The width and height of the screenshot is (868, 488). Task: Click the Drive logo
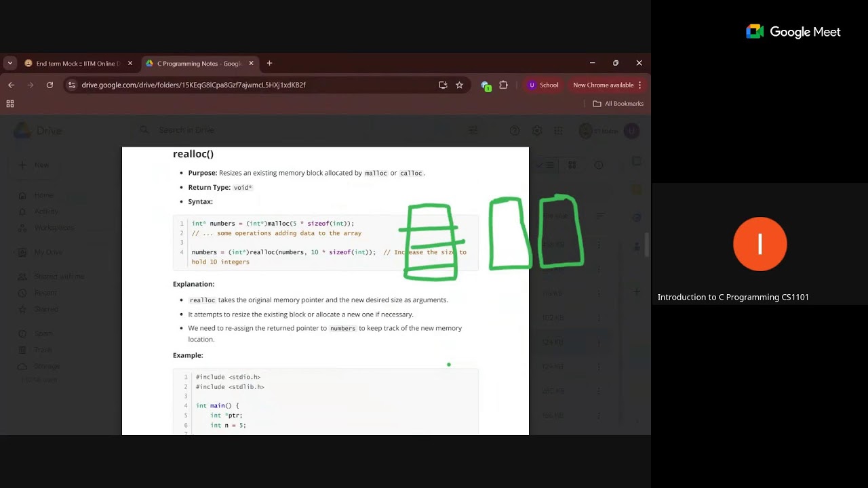pos(39,130)
